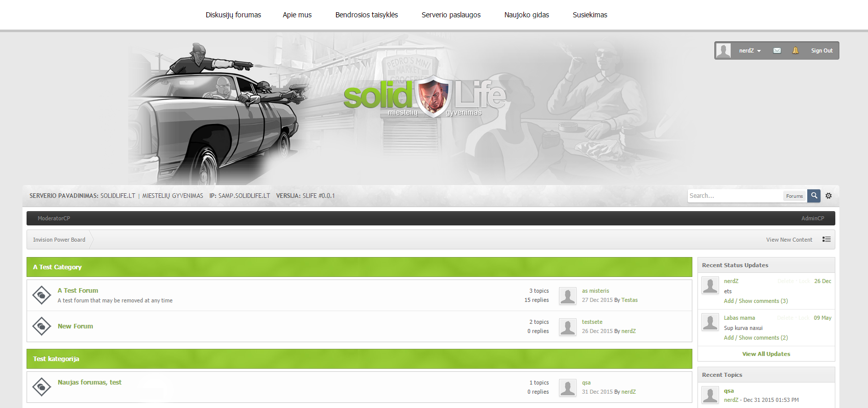Viewport: 868px width, 408px height.
Task: Click avatar next to qsa last post
Action: (568, 388)
